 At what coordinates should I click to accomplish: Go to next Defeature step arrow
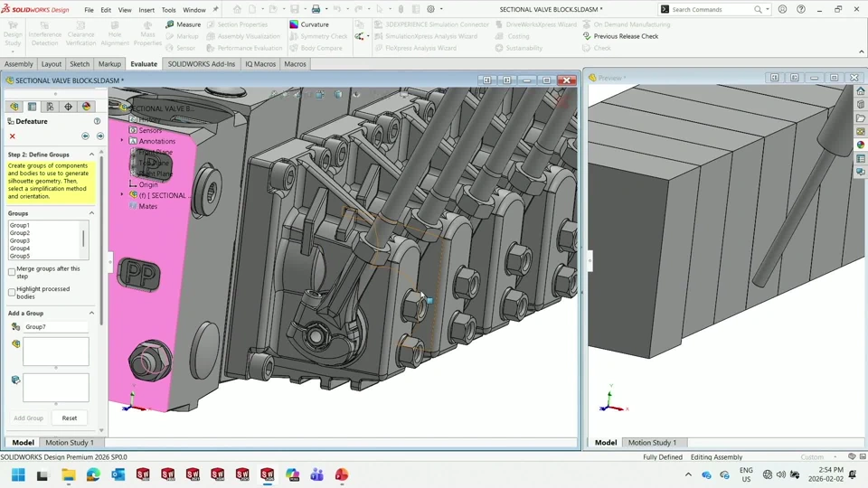[x=100, y=136]
